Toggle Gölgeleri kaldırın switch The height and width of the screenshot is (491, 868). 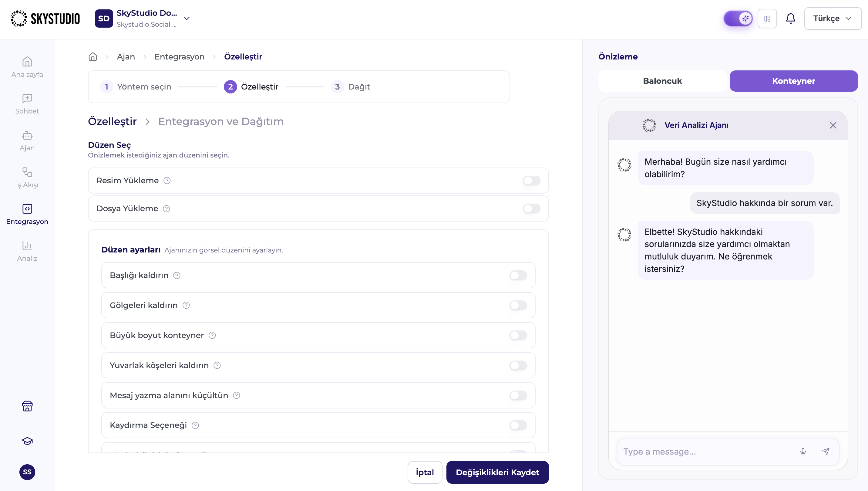(518, 306)
